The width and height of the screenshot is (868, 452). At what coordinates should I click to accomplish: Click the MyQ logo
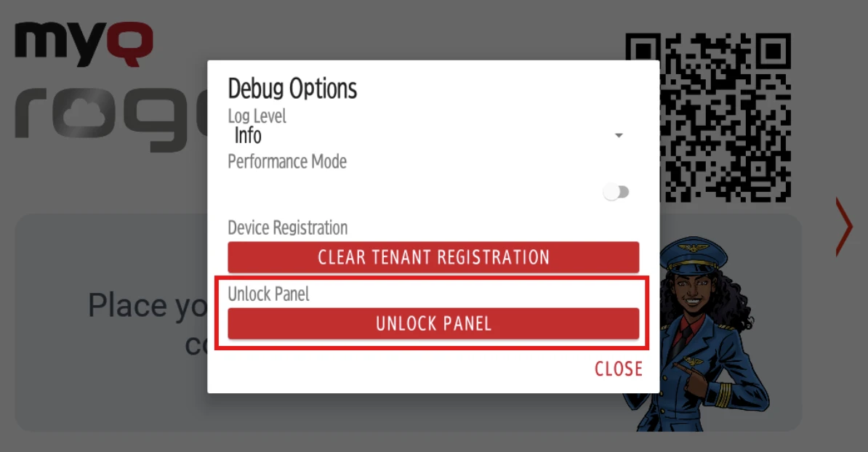pos(84,45)
